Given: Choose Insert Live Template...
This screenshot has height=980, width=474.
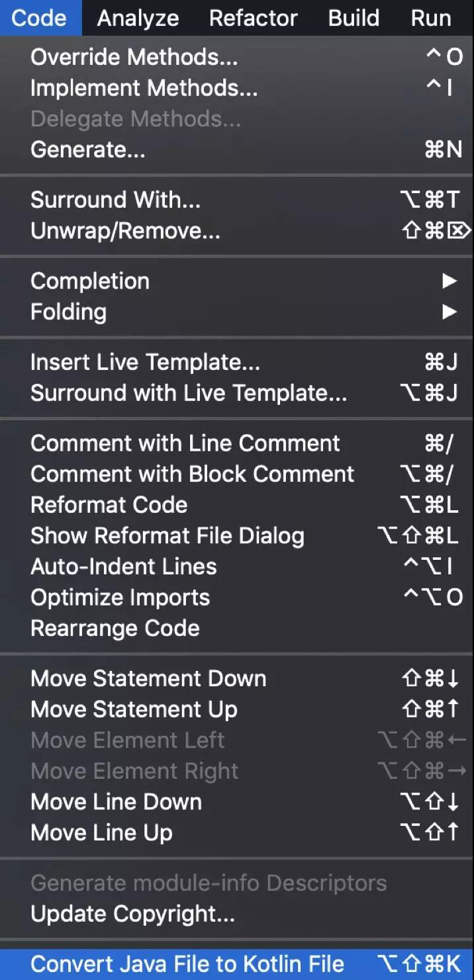Looking at the screenshot, I should (237, 363).
